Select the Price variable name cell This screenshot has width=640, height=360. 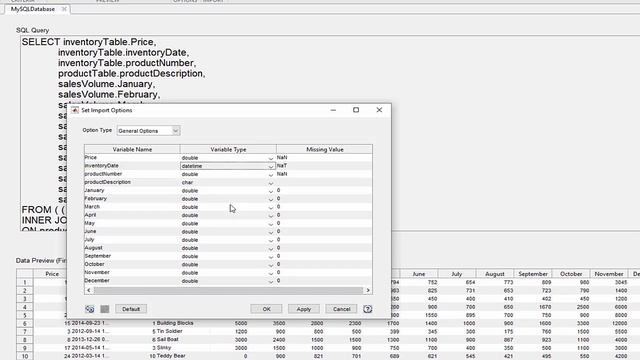132,158
